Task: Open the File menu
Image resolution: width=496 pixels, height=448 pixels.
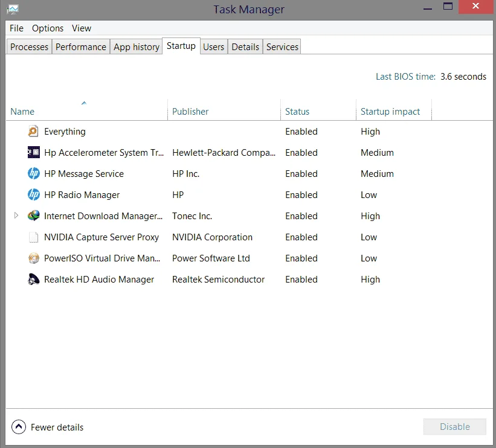Action: [x=16, y=28]
